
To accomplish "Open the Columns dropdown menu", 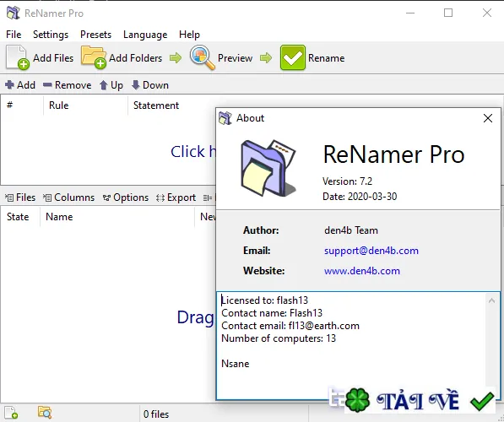I will 68,197.
